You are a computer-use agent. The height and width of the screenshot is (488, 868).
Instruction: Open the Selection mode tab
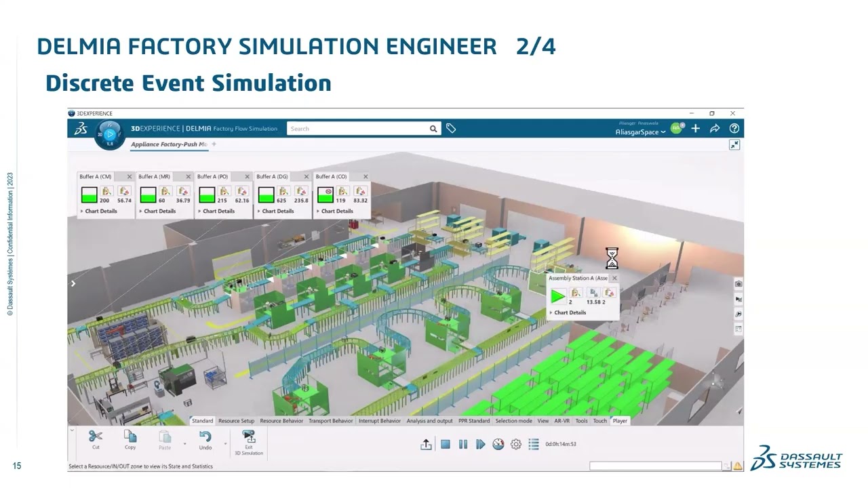[x=513, y=421]
